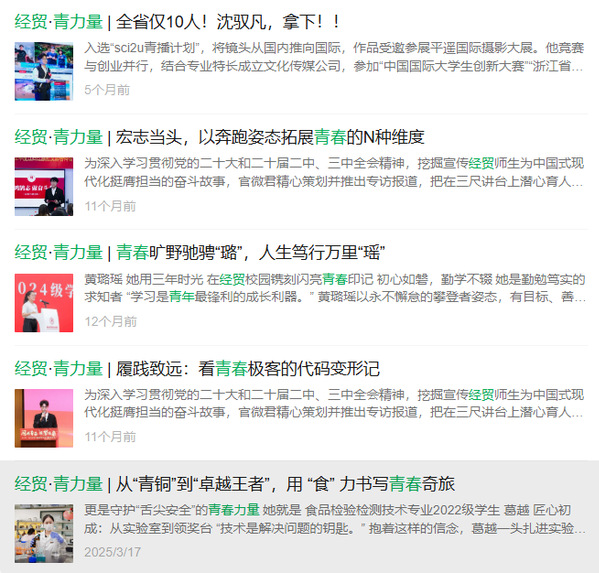The width and height of the screenshot is (599, 573).
Task: Click summary under 履践致远 headline
Action: pos(334,403)
